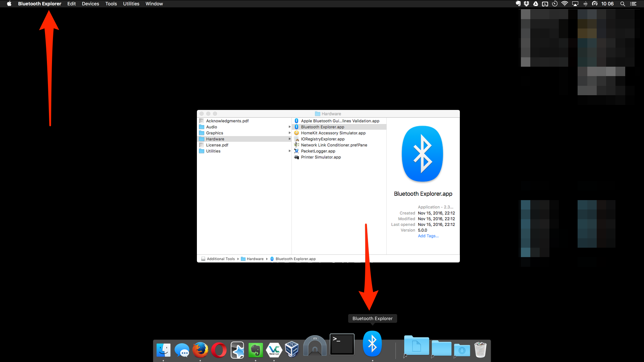Viewport: 644px width, 362px height.
Task: Open the Tools menu in the menu bar
Action: click(x=111, y=4)
